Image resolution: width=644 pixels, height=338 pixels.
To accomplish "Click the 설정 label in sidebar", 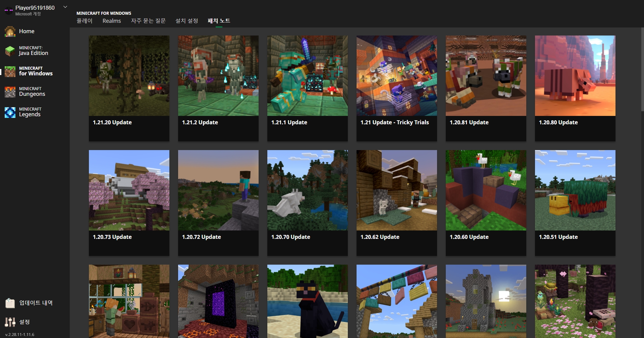I will (x=24, y=322).
